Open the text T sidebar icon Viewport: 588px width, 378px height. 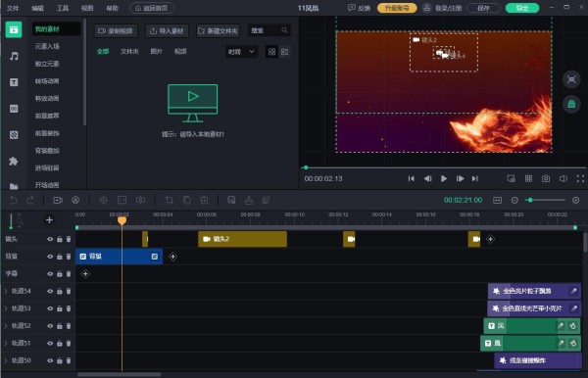pos(14,82)
